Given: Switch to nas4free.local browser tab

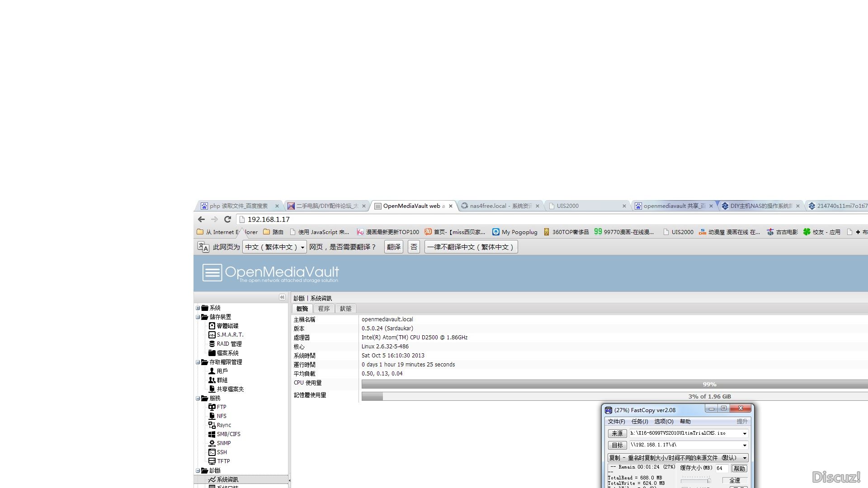Looking at the screenshot, I should (500, 206).
